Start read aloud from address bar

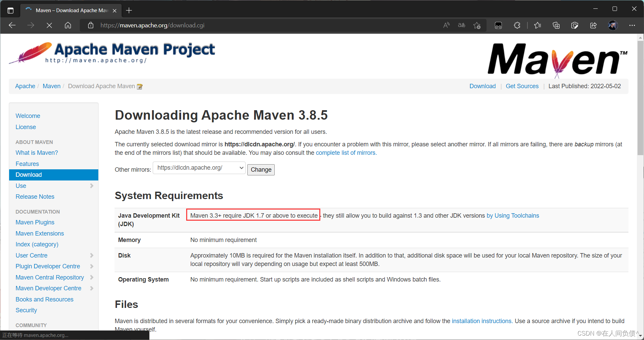coord(446,25)
